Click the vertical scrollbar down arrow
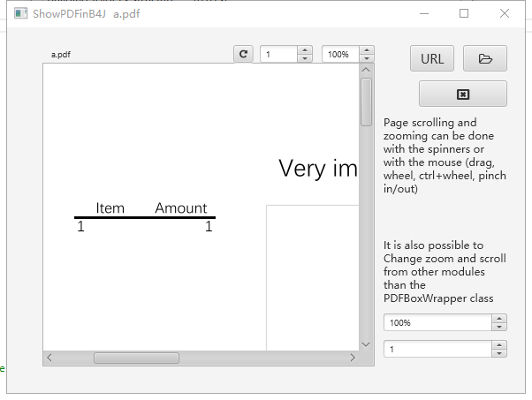 (x=366, y=344)
